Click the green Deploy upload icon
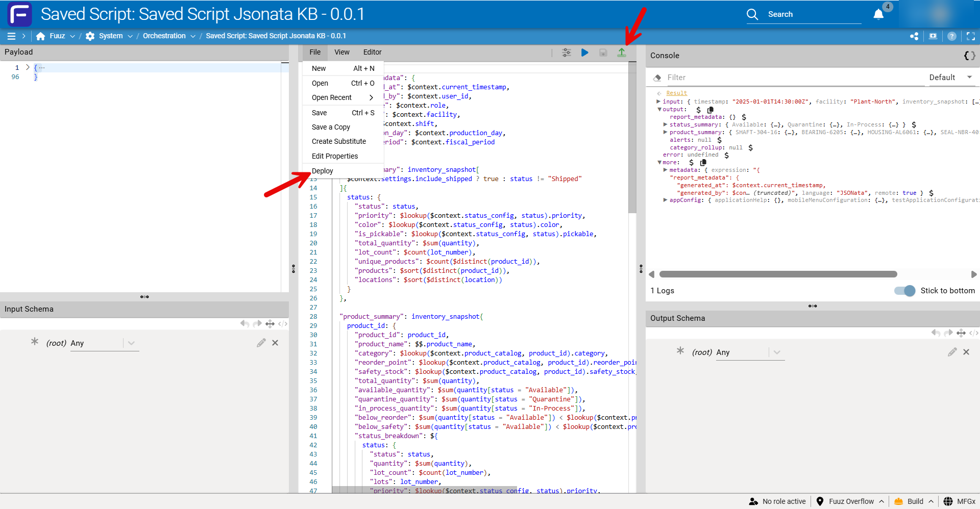The height and width of the screenshot is (509, 980). click(x=621, y=53)
